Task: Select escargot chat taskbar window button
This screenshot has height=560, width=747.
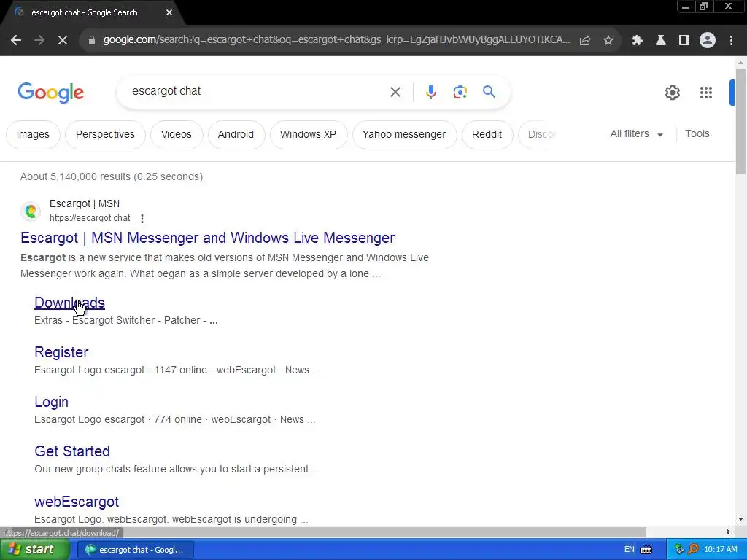Action: (x=135, y=550)
